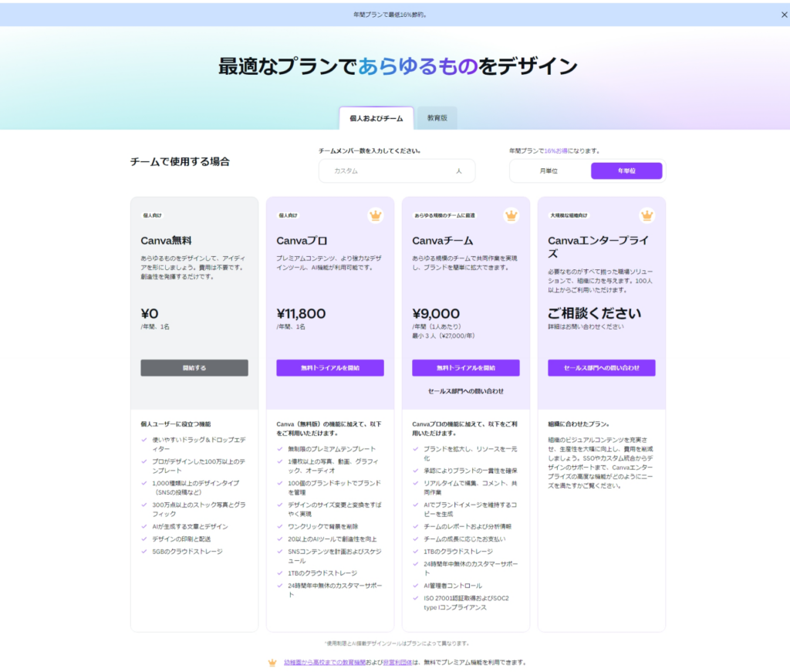Click セールス部門への問い合わせ link under Canvaチーム

(465, 391)
